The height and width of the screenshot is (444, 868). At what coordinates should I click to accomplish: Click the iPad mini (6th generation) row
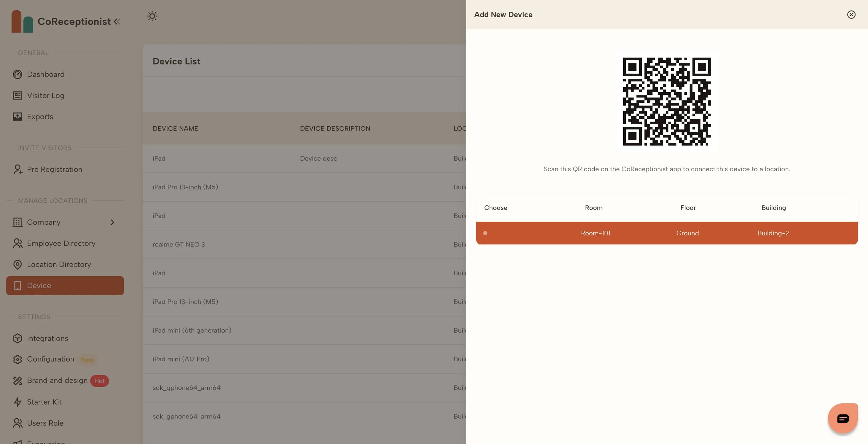[x=304, y=330]
